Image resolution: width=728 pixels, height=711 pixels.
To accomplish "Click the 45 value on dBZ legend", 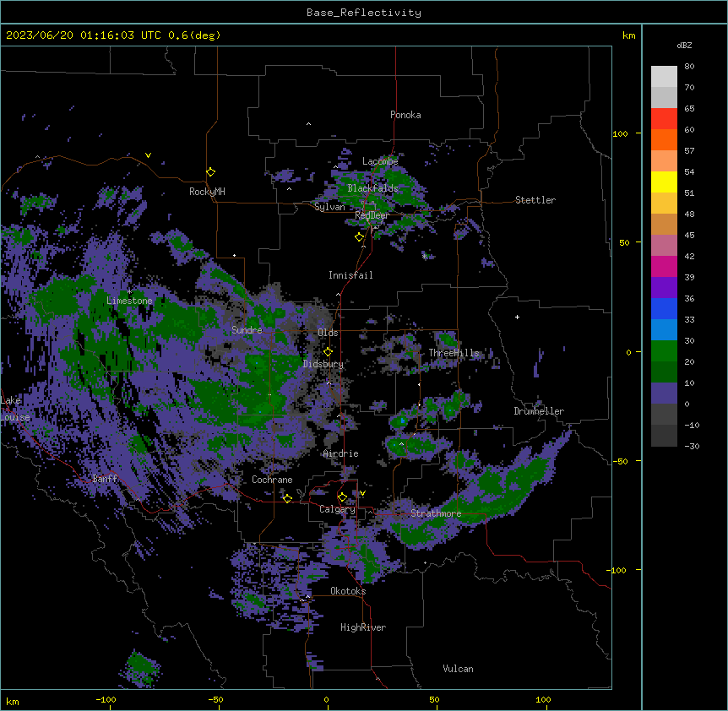I will (x=689, y=236).
